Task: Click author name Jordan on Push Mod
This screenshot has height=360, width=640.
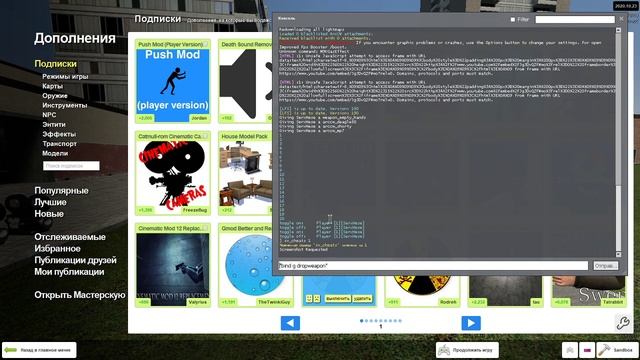Action: (x=199, y=118)
